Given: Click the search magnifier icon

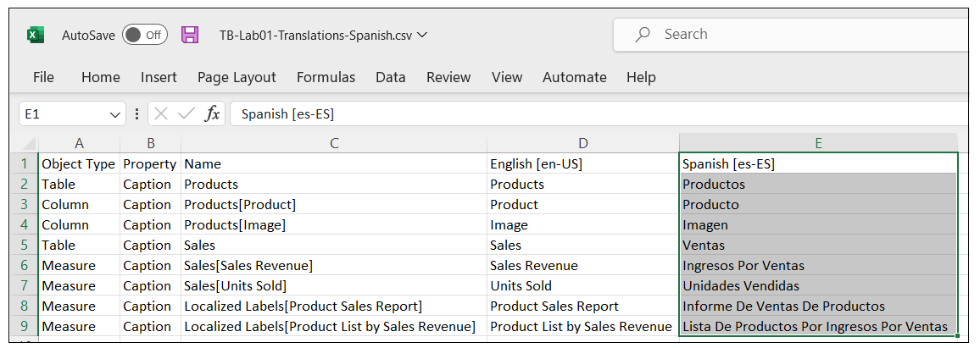Looking at the screenshot, I should (x=643, y=35).
